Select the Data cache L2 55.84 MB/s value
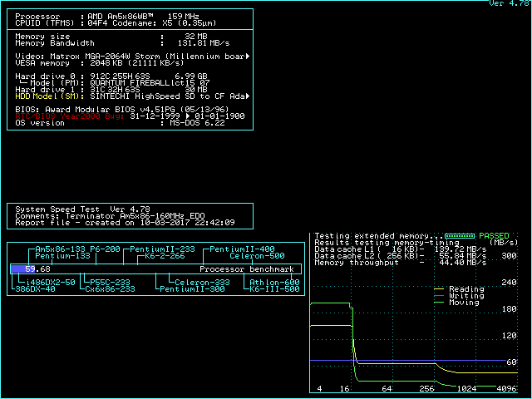 click(463, 256)
